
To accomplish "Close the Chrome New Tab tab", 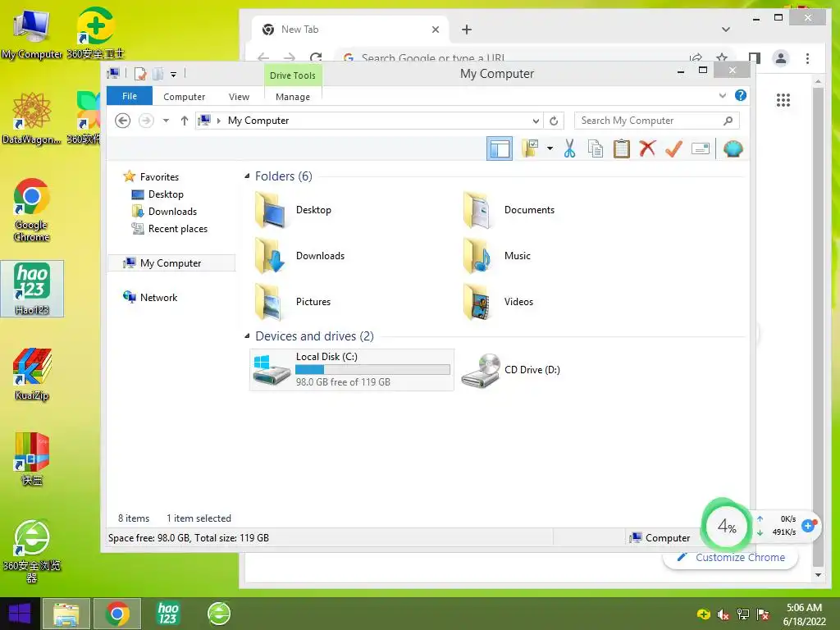I will click(x=436, y=30).
